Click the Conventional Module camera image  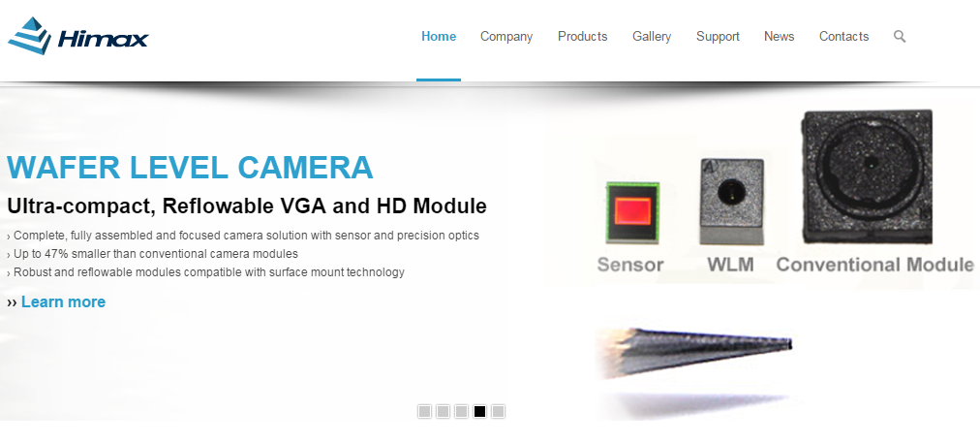coord(867,176)
